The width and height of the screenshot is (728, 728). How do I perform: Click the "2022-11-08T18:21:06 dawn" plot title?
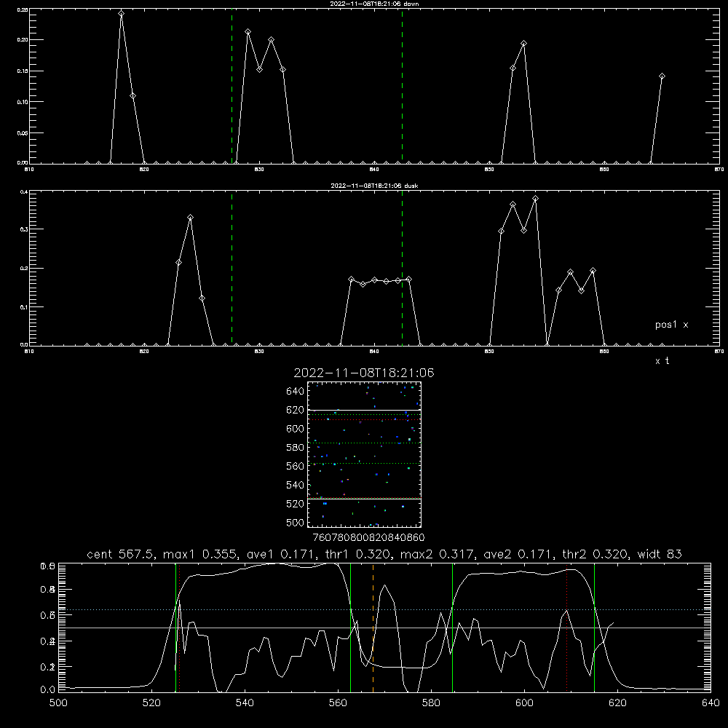[374, 4]
